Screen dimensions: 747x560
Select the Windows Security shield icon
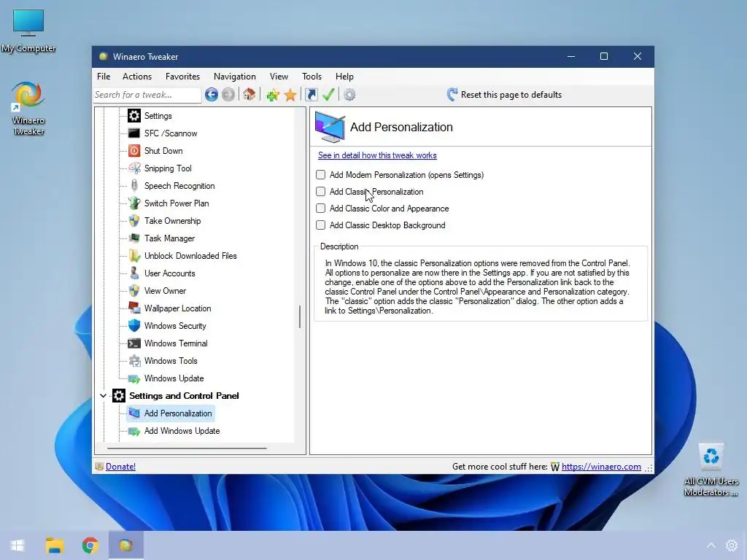click(134, 326)
